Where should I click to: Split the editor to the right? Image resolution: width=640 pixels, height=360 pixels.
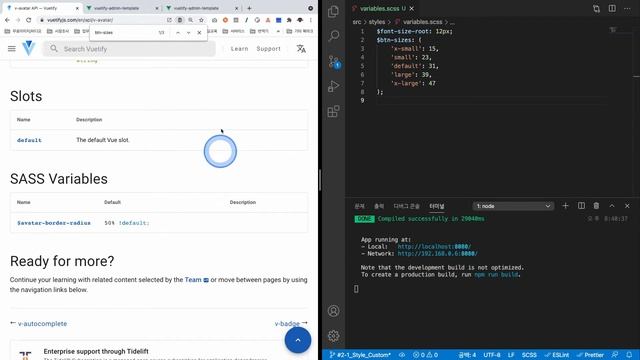[612, 9]
